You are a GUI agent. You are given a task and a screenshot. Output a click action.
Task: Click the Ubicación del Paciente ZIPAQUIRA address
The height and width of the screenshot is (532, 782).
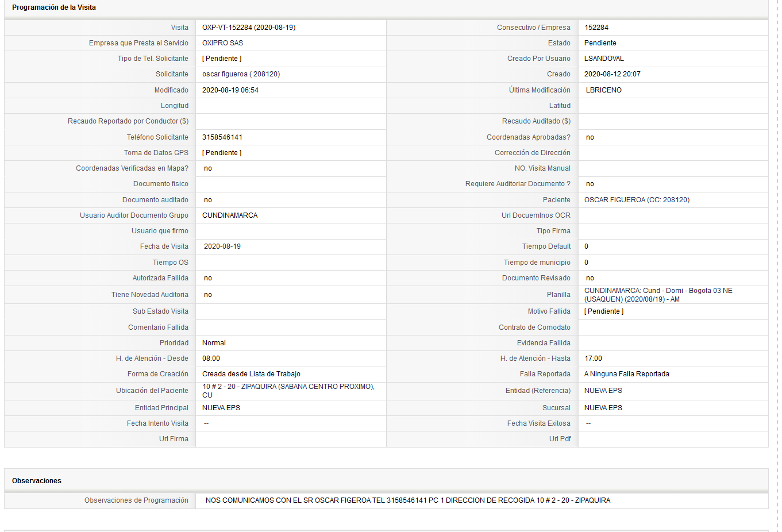tap(288, 391)
